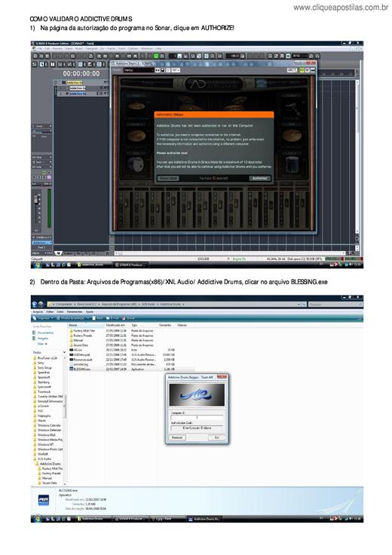Select the Factory Presets folder in file list
The height and width of the screenshot is (555, 392).
(x=81, y=336)
